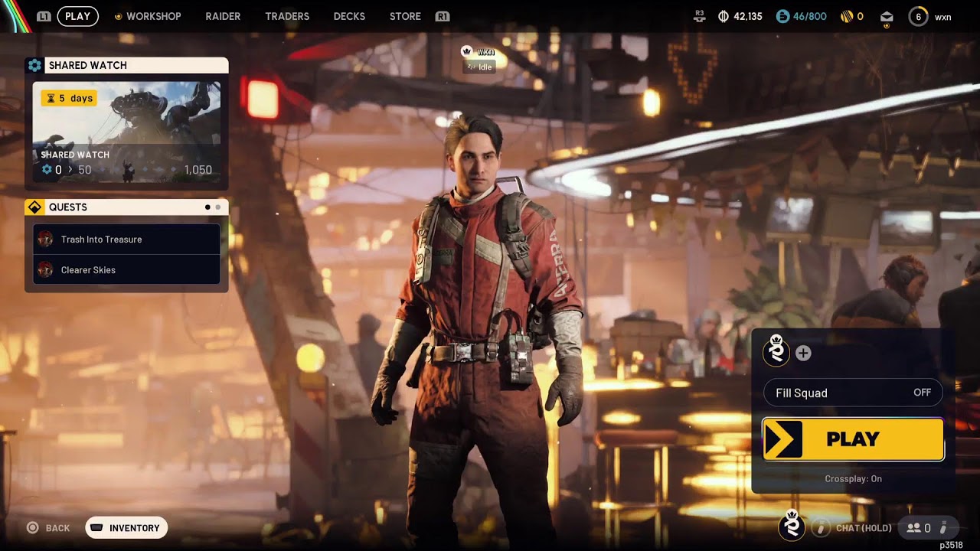Click the R1 bumper icon after Store
The image size is (980, 551).
tap(442, 16)
